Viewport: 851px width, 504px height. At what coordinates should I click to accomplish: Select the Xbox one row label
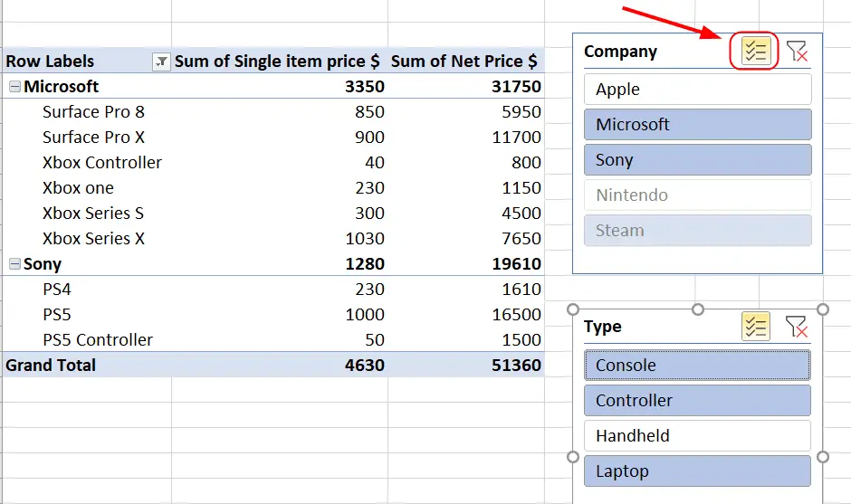78,187
